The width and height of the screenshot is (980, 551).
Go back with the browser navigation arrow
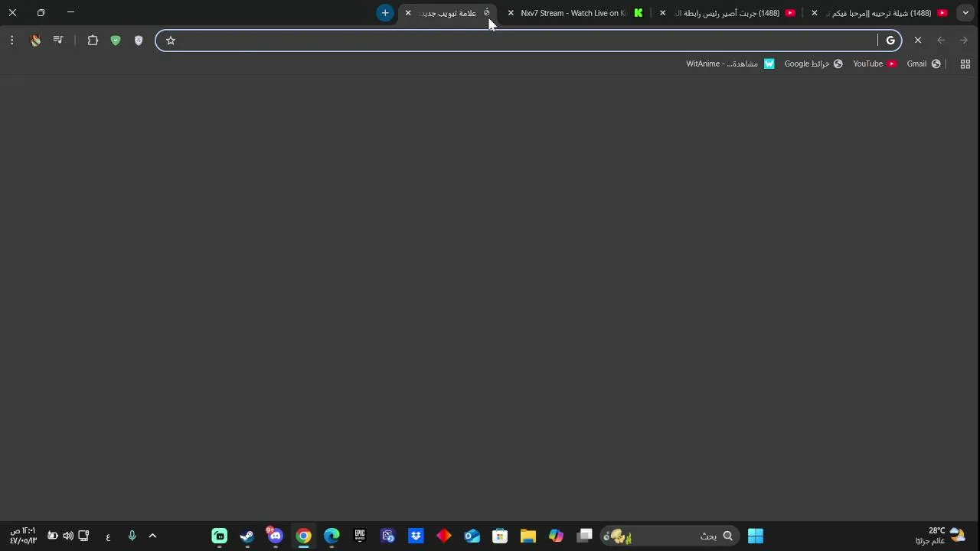pos(941,41)
